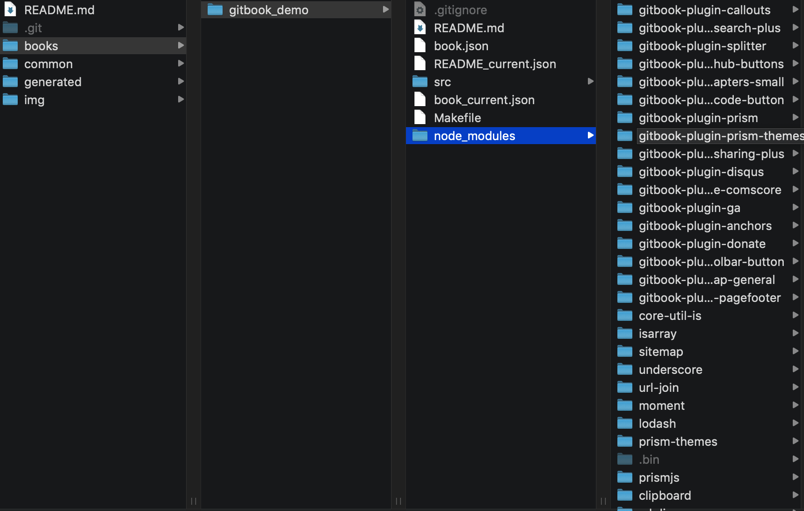Screen dimensions: 804x511
Task: Select the gitbook-plu...-pagefooter folder name
Action: click(x=710, y=297)
